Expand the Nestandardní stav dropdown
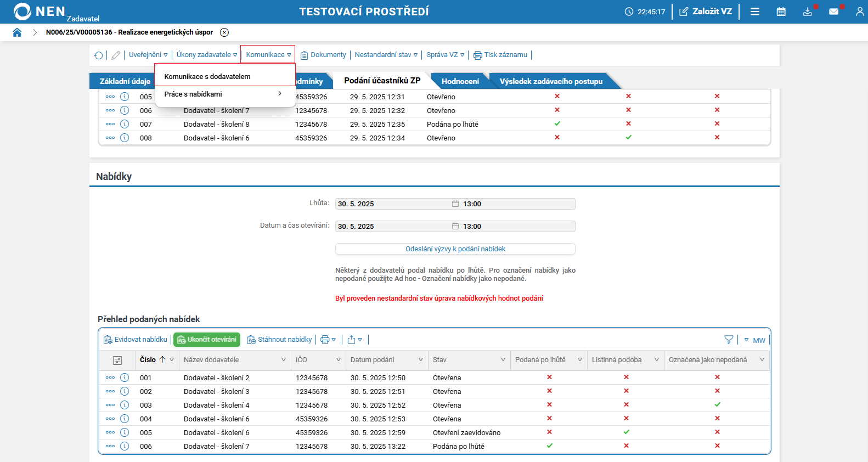Screen dimensions: 868x462 386,55
